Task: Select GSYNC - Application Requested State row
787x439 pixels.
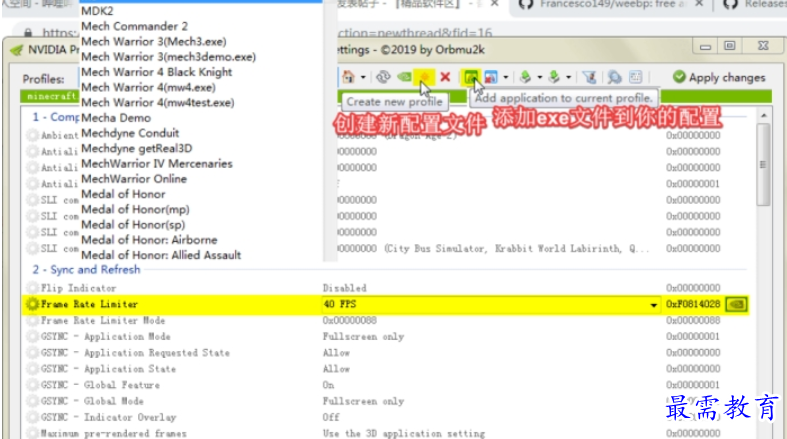Action: (385, 353)
